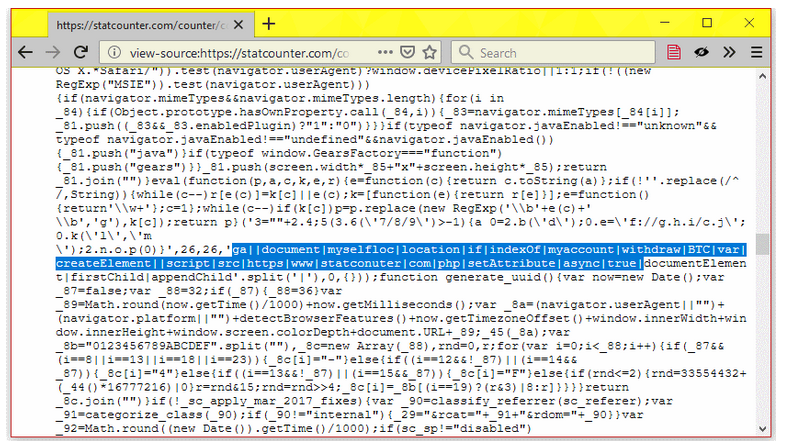
Task: Click into the Search field
Action: click(x=552, y=53)
